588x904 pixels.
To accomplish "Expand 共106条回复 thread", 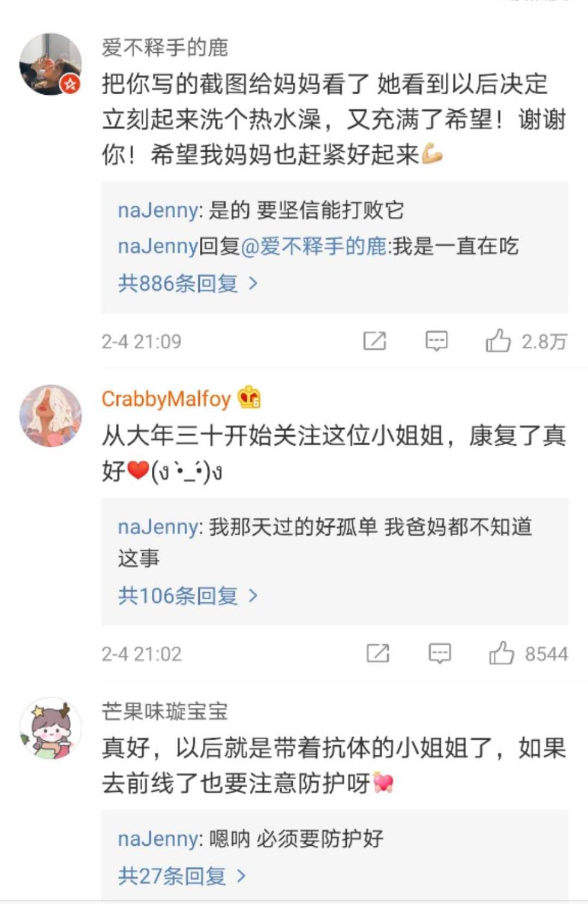I will click(188, 595).
